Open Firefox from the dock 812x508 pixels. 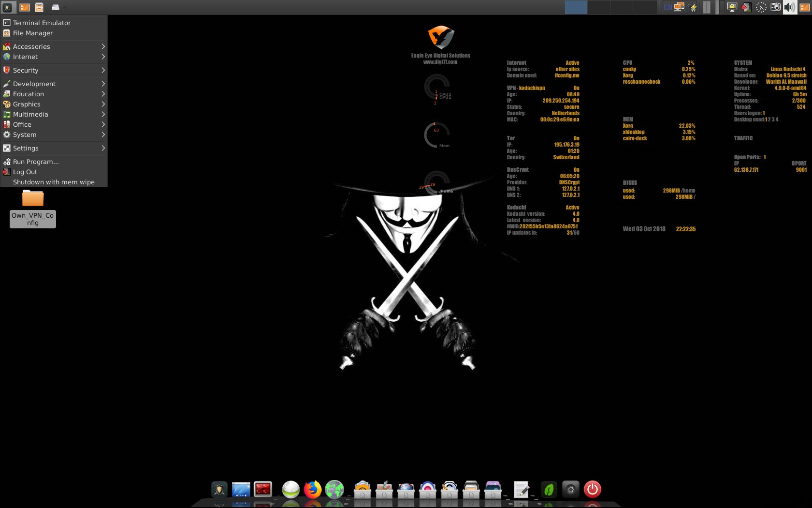click(x=313, y=490)
